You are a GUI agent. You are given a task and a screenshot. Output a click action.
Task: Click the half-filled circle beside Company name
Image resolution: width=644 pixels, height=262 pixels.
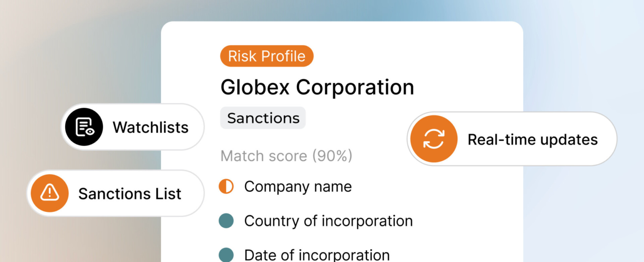pos(226,186)
